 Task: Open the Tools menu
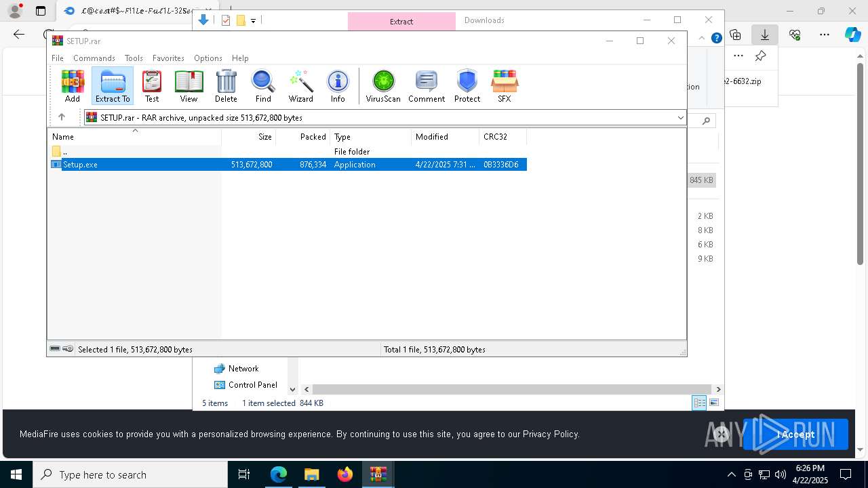coord(134,58)
